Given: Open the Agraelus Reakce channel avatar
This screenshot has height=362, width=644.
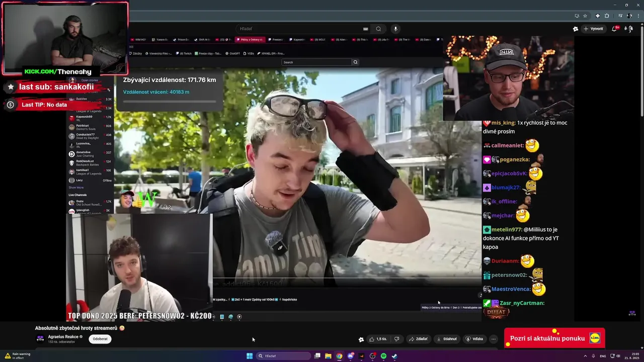Looking at the screenshot, I should coord(40,339).
